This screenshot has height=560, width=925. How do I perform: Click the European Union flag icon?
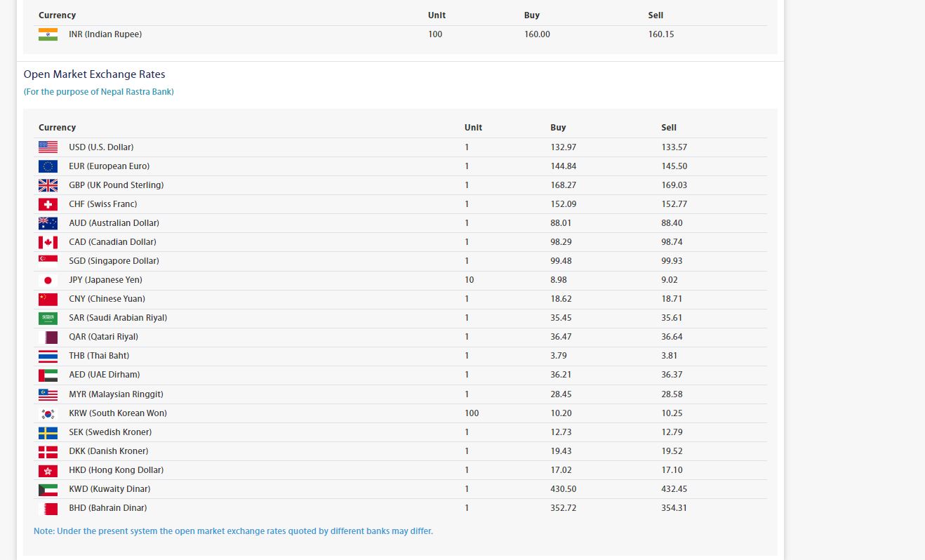point(48,166)
